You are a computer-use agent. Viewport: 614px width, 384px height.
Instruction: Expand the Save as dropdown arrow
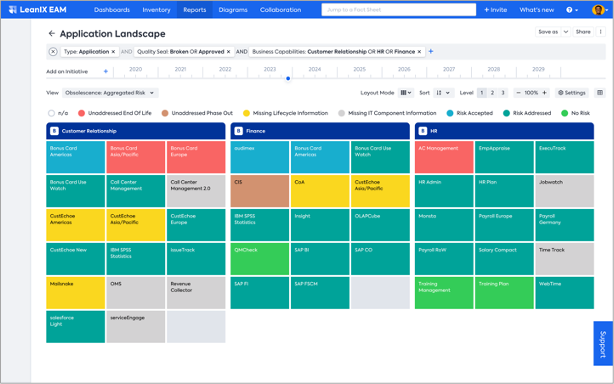[x=566, y=32]
